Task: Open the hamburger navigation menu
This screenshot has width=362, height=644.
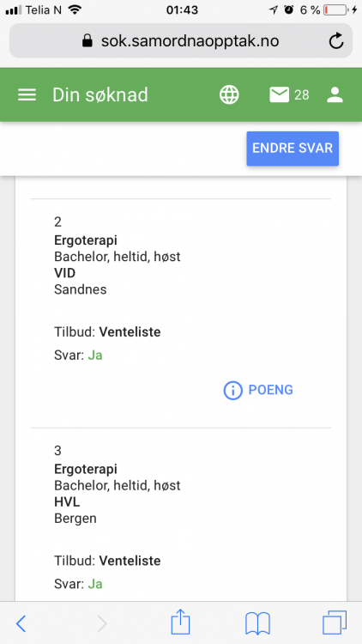Action: tap(27, 94)
